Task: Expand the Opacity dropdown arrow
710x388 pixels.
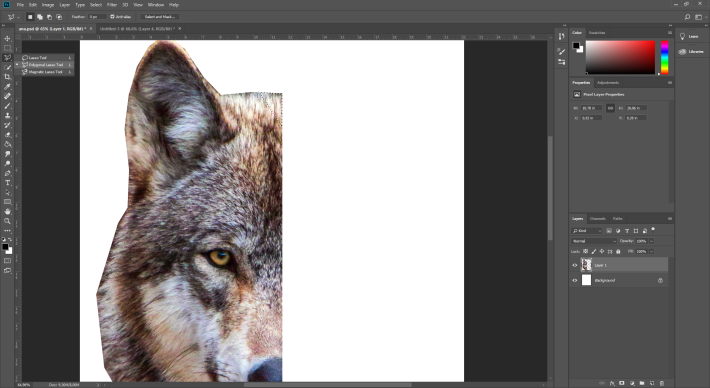Action: (x=652, y=241)
